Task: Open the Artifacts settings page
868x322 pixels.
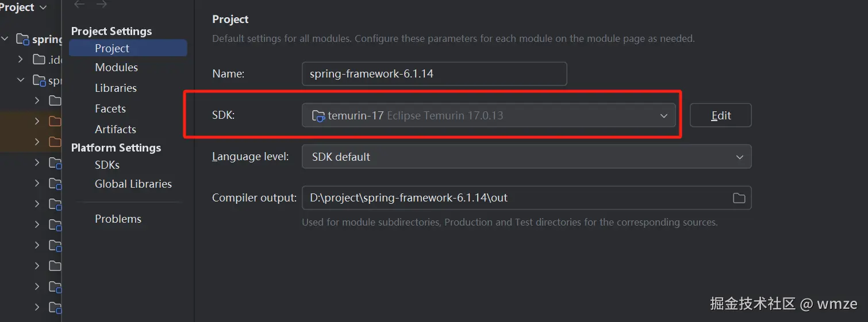Action: [115, 129]
